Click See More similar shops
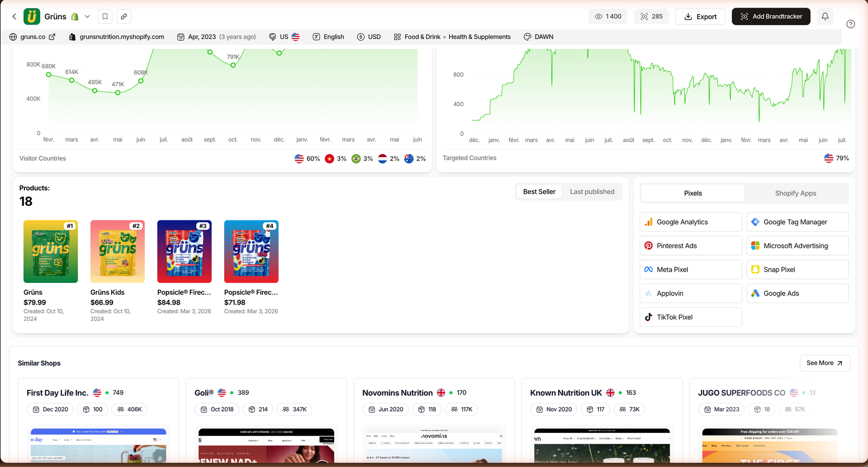 [825, 363]
